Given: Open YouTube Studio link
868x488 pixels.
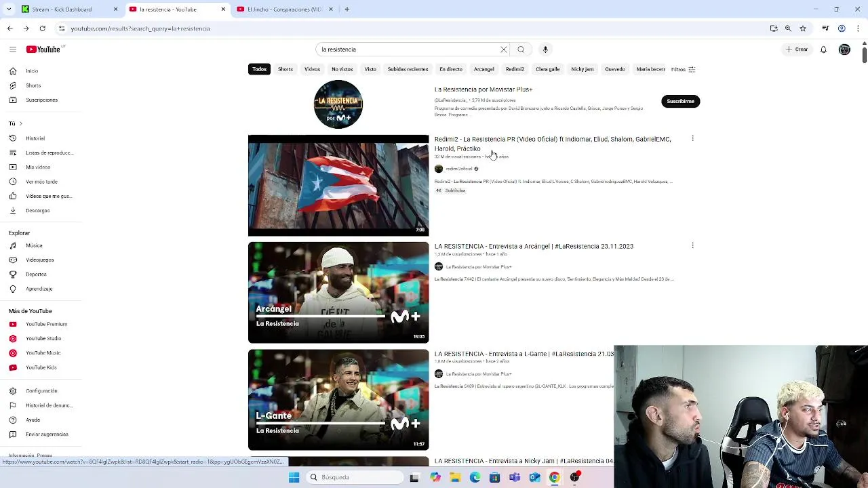Looking at the screenshot, I should pyautogui.click(x=43, y=338).
